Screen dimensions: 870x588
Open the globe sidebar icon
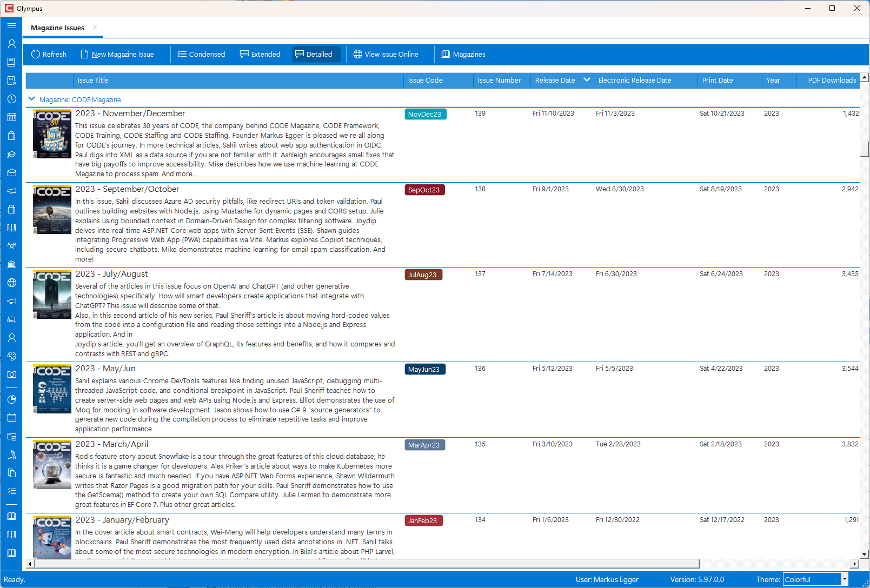[11, 283]
